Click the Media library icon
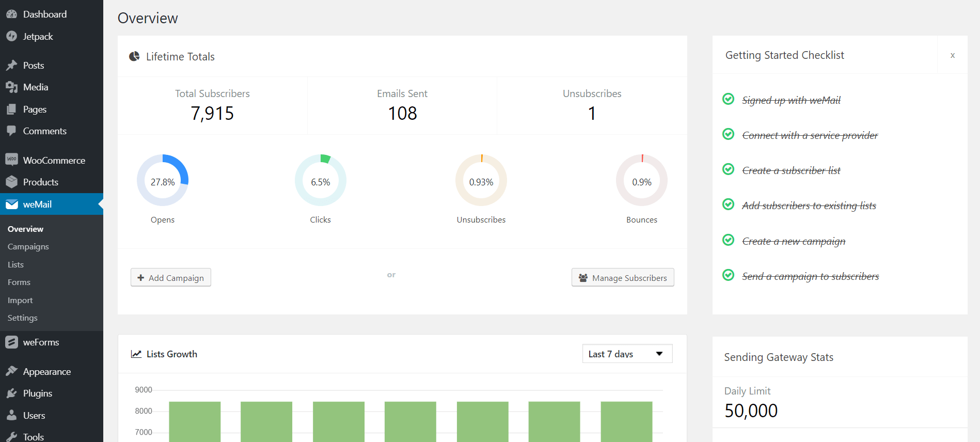The height and width of the screenshot is (442, 980). coord(11,87)
